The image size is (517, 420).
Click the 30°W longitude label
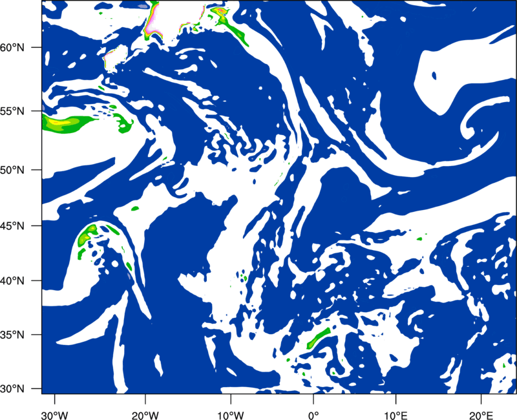point(55,415)
